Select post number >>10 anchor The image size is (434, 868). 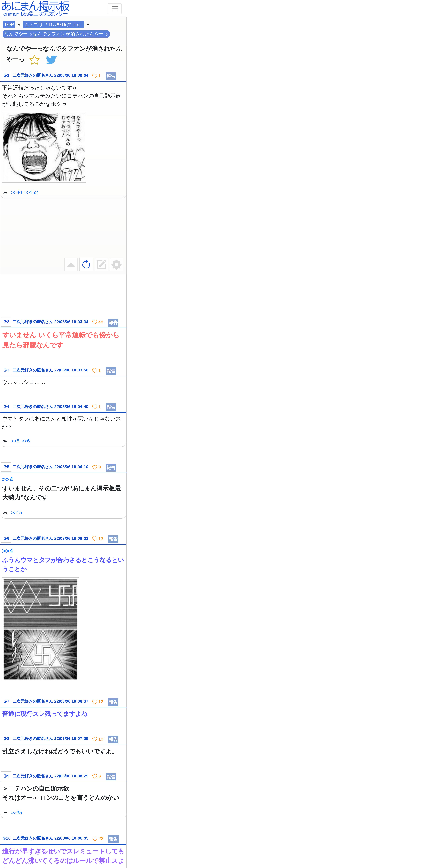6,838
